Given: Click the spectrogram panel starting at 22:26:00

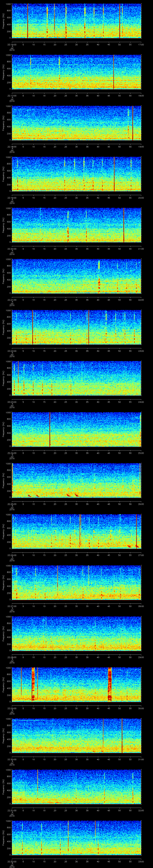Looking at the screenshot, I should (77, 531).
